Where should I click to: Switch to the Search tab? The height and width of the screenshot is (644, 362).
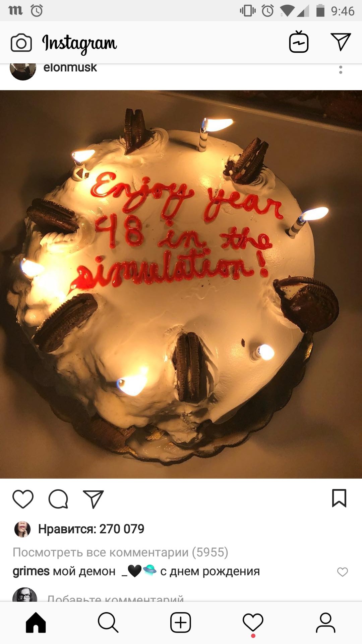click(108, 623)
